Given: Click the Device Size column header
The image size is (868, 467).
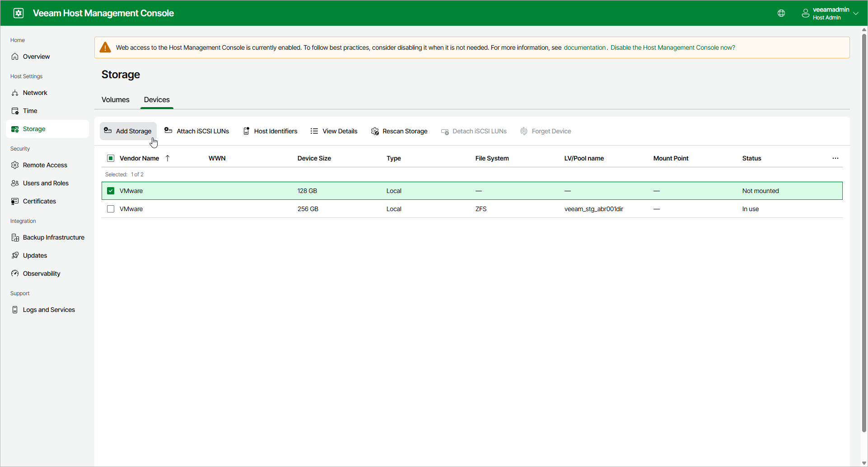Looking at the screenshot, I should point(314,158).
